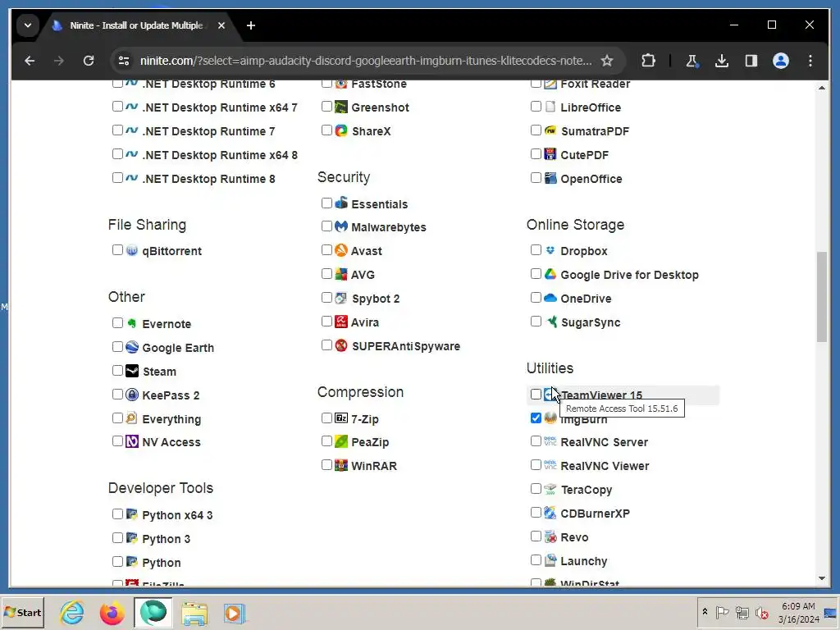
Task: Click the qBittorrent icon
Action: click(x=132, y=250)
